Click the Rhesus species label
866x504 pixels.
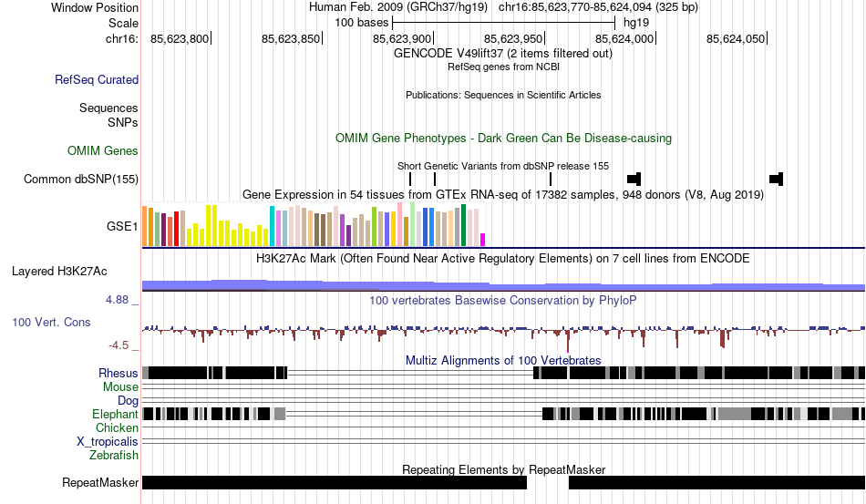tap(119, 374)
